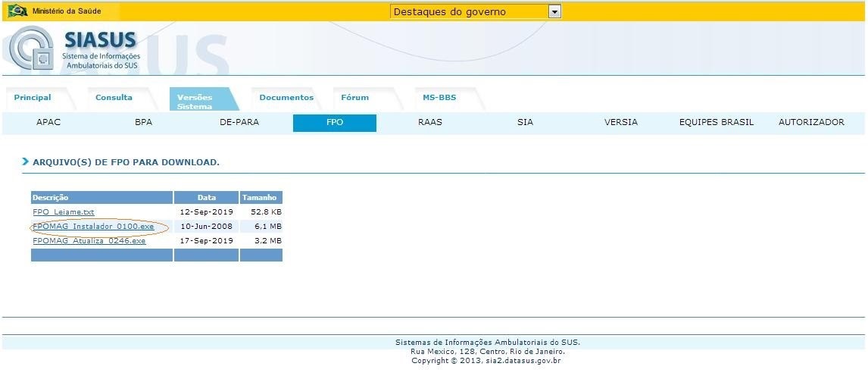Go to the AUTORIZADOR submenu item

(x=811, y=123)
